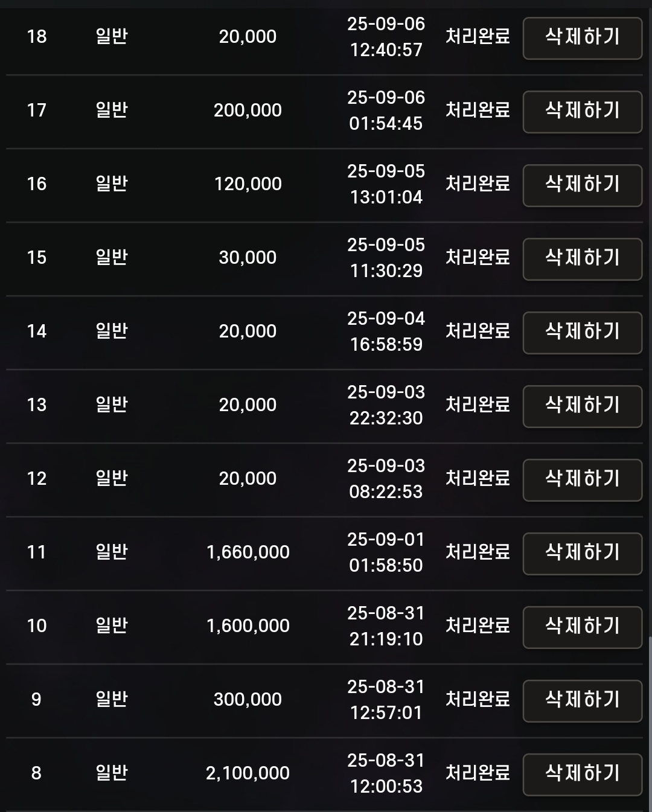Viewport: 652px width, 812px height.
Task: Select the 처리완료 status of row 9
Action: 478,700
